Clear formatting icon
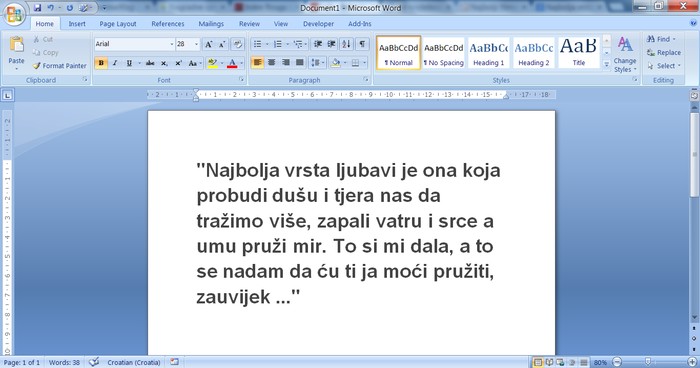Screen dimensions: 700x368 (x=238, y=44)
